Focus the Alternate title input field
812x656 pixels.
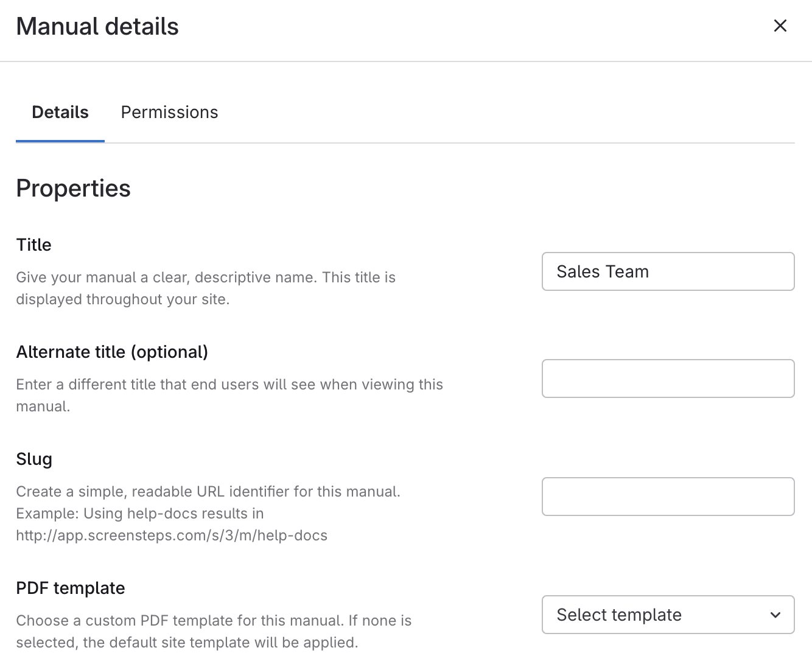(x=668, y=379)
